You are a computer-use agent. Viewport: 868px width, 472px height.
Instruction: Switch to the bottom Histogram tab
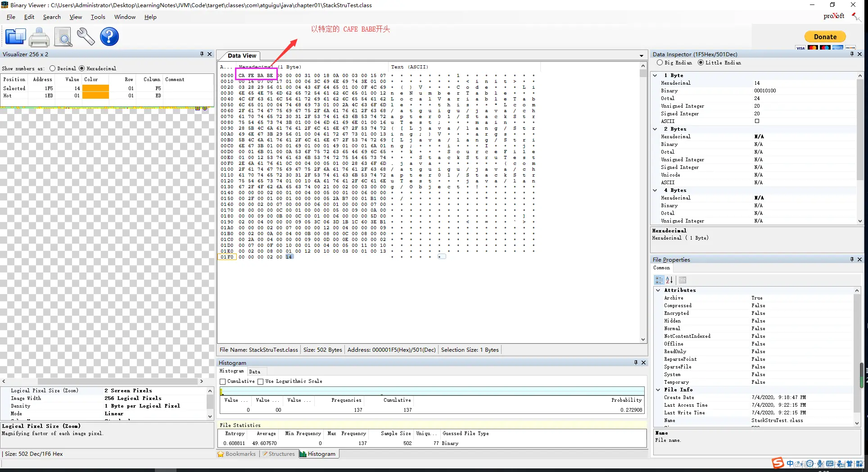click(x=318, y=454)
